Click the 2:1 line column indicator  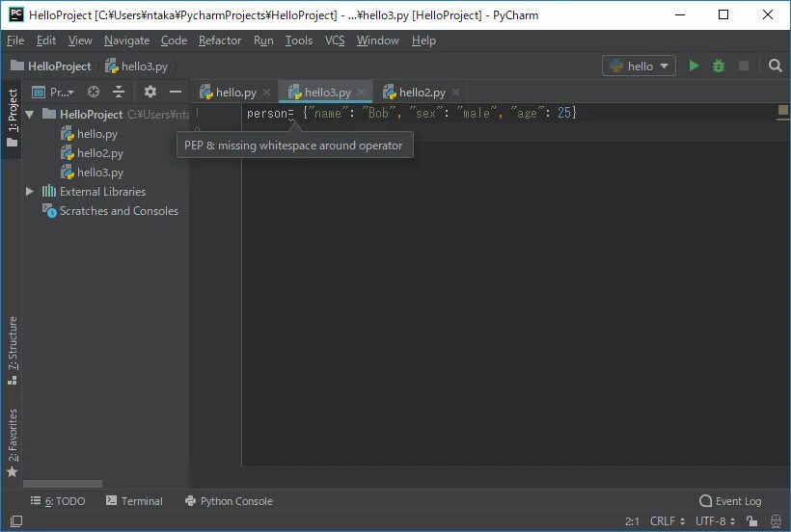(632, 520)
